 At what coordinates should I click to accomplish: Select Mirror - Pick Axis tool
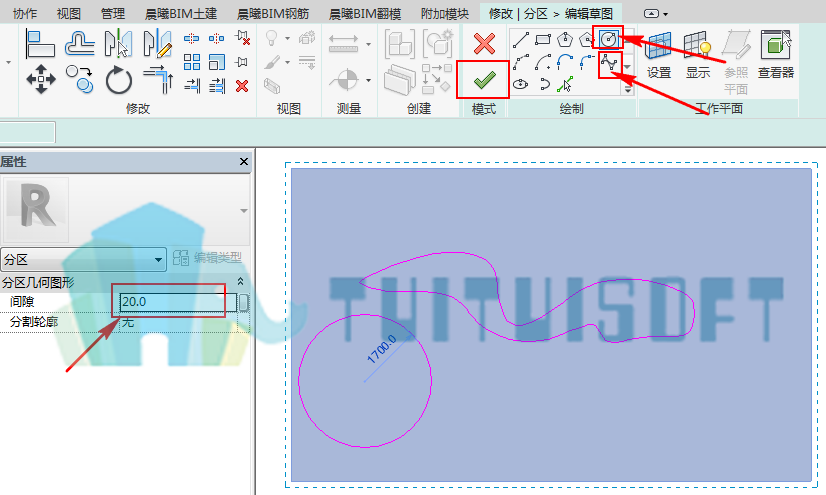118,44
